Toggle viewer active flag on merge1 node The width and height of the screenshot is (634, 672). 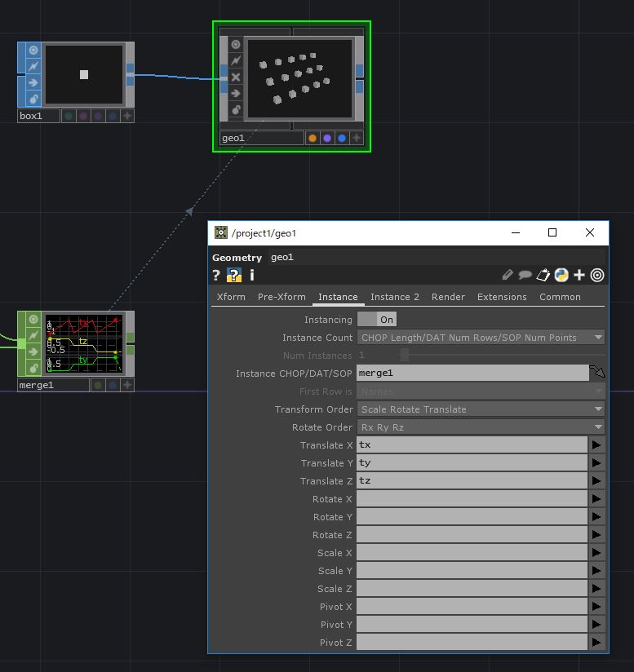(33, 320)
